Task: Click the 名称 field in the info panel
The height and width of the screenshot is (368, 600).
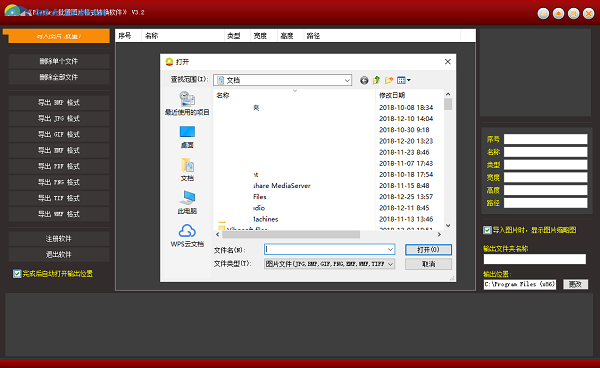Action: point(545,152)
